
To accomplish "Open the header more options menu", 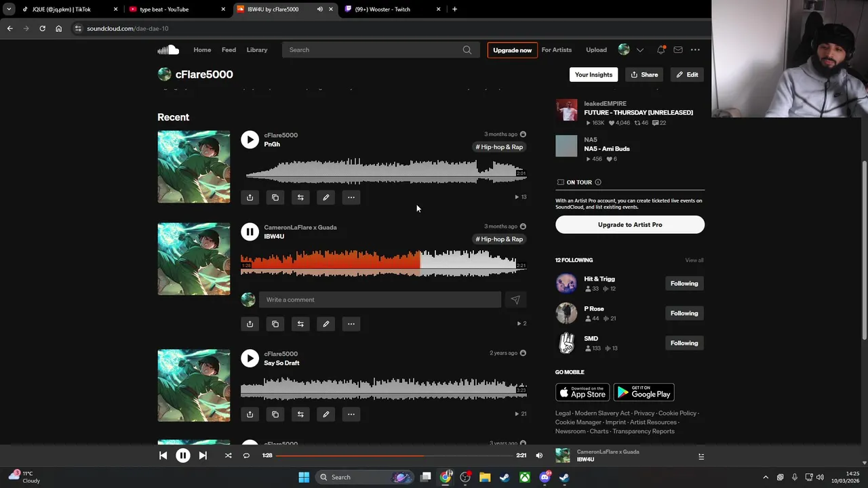I will [x=695, y=49].
